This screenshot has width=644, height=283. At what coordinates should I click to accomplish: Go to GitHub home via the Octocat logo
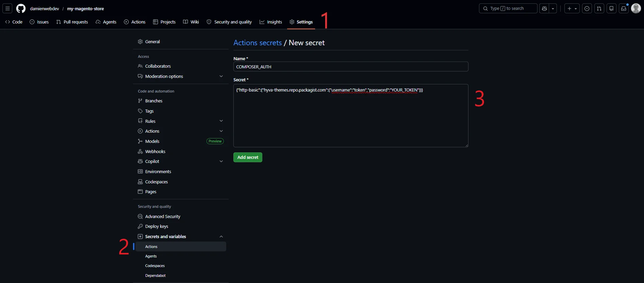(x=21, y=9)
